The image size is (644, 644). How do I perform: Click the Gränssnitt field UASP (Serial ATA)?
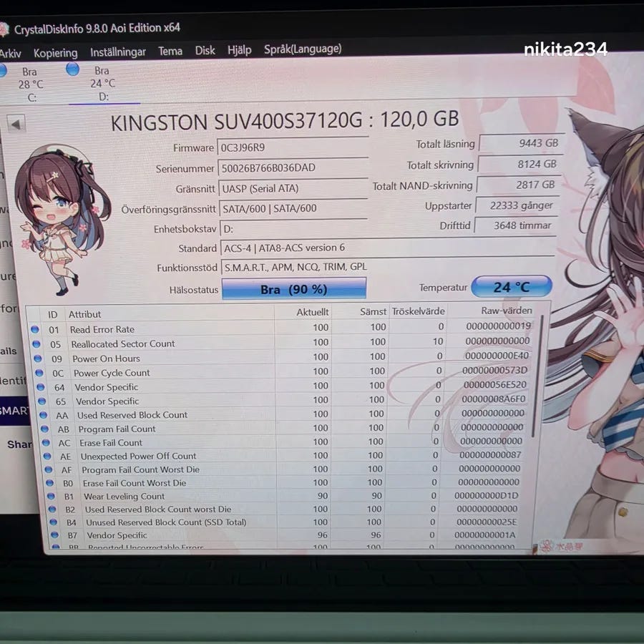coord(293,188)
